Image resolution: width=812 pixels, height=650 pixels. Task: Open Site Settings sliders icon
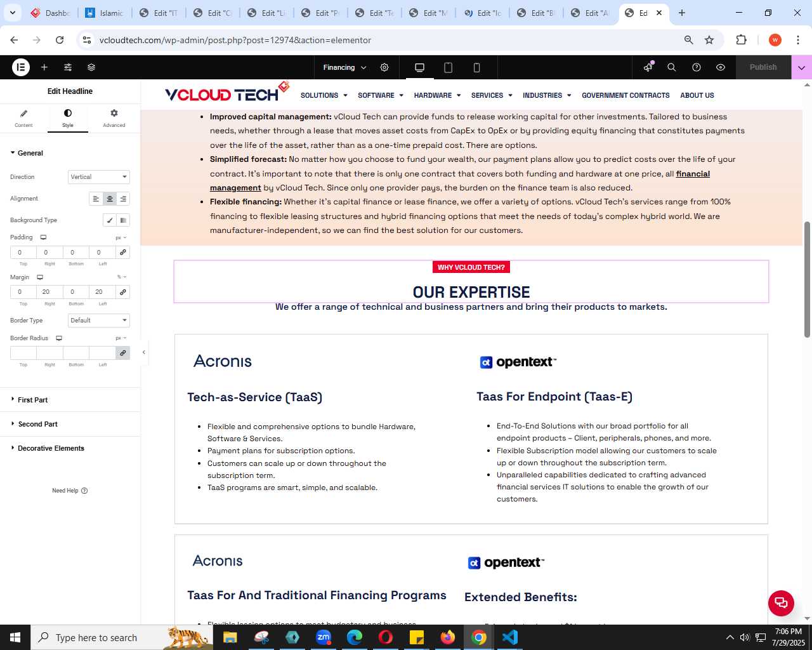(x=68, y=67)
